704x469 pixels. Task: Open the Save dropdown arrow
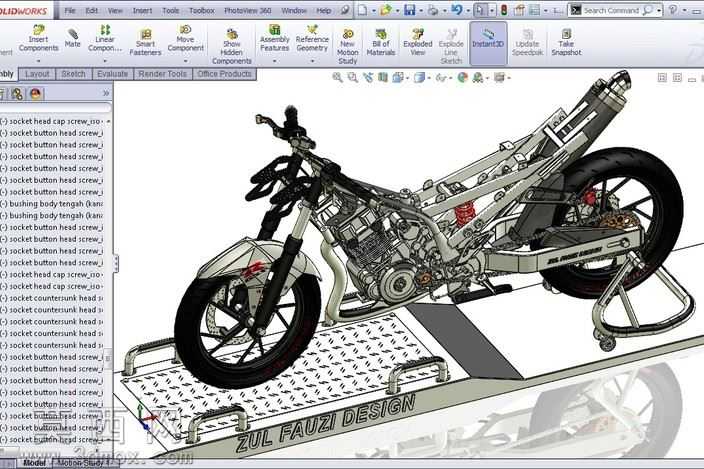(420, 11)
